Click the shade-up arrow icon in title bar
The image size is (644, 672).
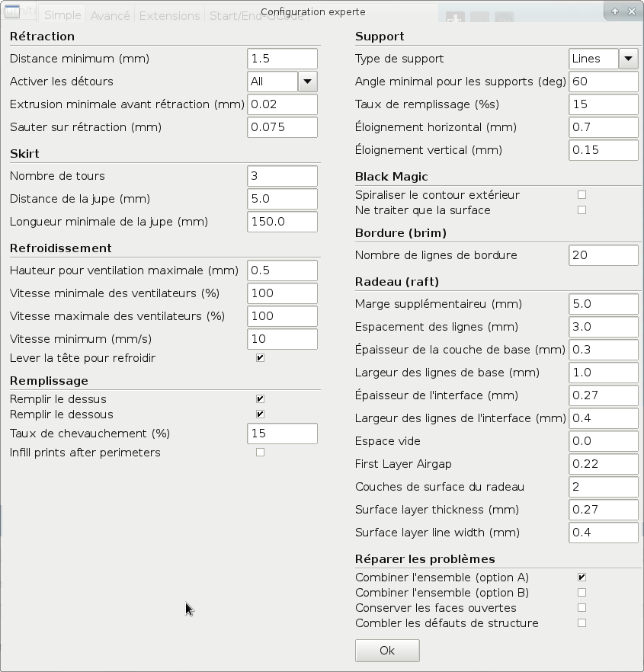pyautogui.click(x=615, y=11)
